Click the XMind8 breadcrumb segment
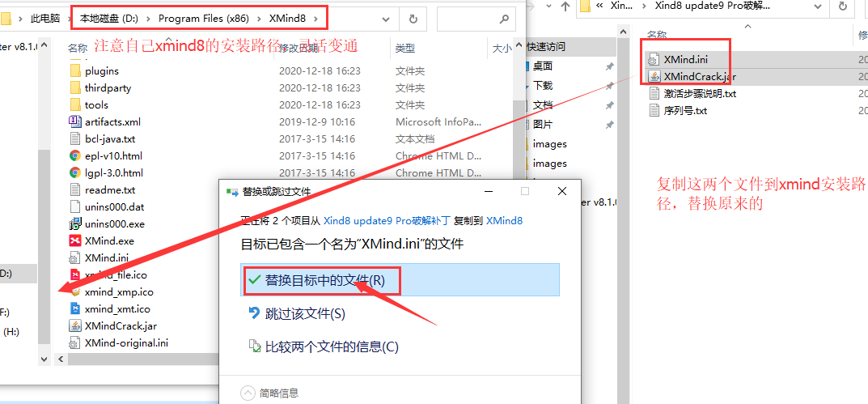 pos(287,19)
